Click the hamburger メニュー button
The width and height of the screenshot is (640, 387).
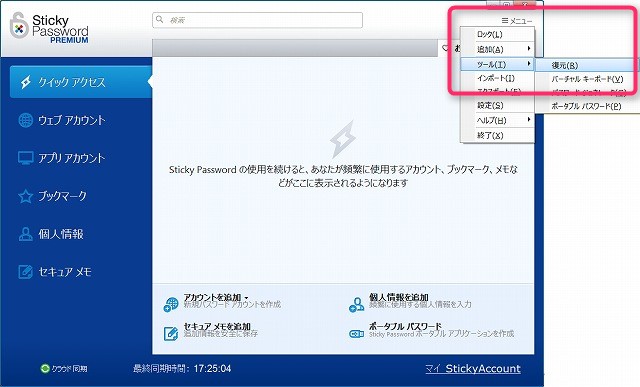click(517, 20)
